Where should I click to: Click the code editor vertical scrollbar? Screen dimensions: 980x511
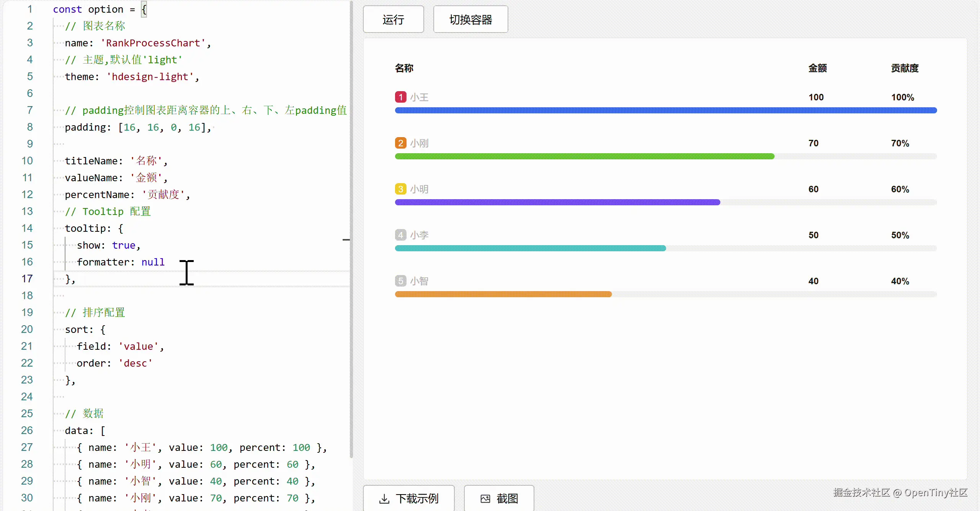click(x=351, y=230)
